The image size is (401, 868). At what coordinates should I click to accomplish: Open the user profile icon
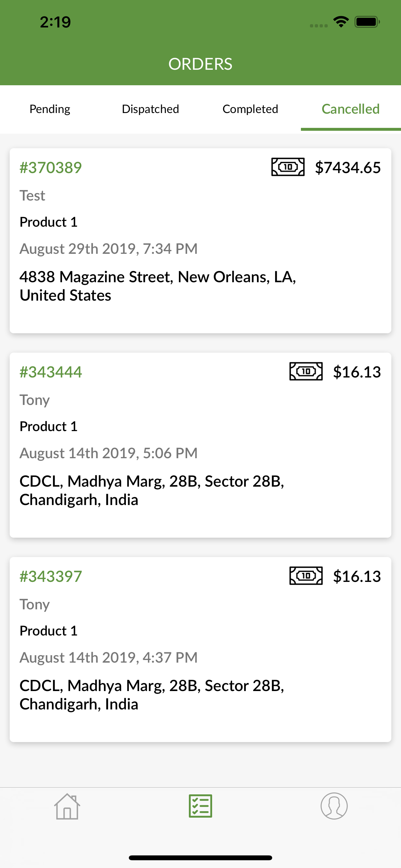pos(334,806)
